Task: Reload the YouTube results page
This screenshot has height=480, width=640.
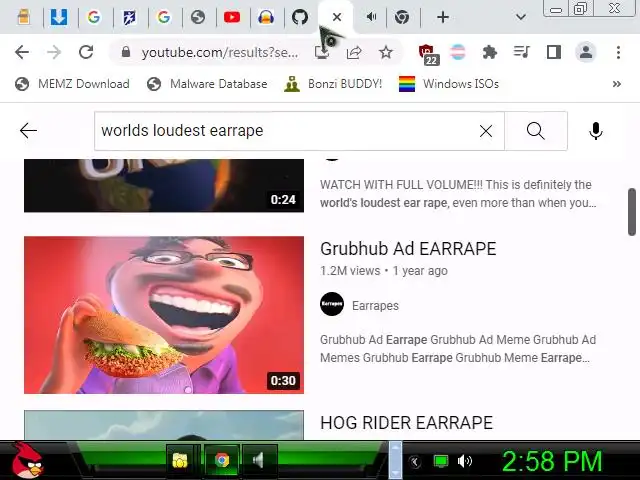Action: tap(86, 52)
